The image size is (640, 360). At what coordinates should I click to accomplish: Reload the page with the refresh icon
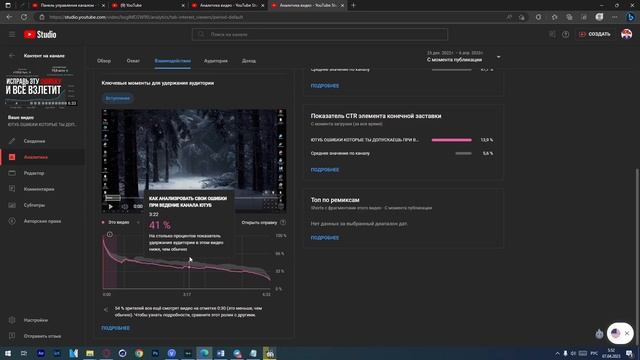(x=24, y=17)
